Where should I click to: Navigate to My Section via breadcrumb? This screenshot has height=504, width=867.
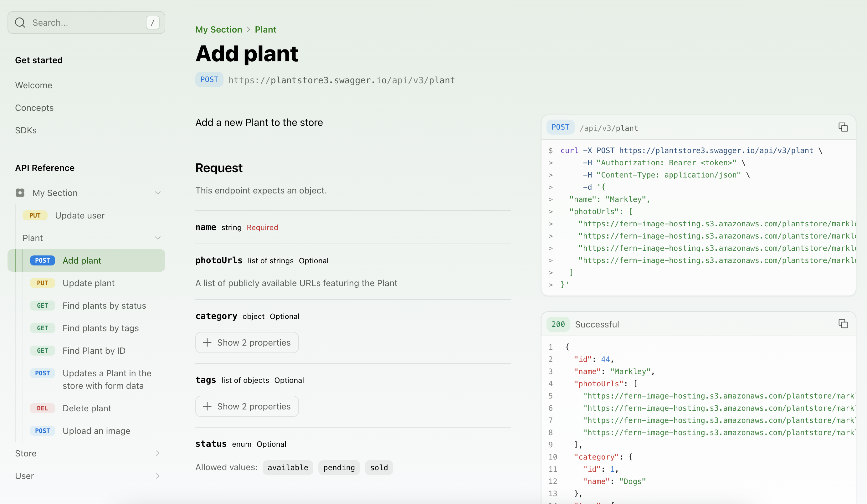[218, 29]
